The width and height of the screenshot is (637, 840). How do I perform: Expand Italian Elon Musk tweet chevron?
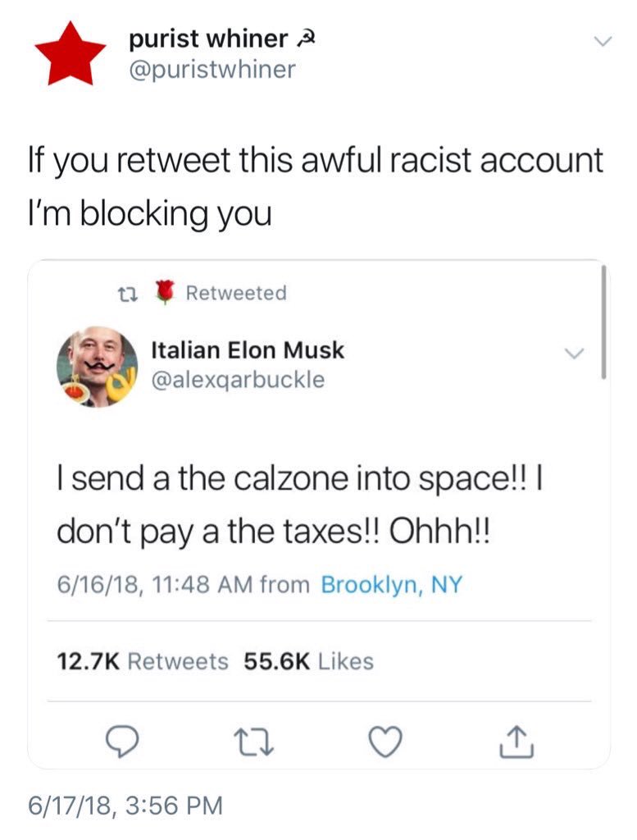(x=574, y=353)
